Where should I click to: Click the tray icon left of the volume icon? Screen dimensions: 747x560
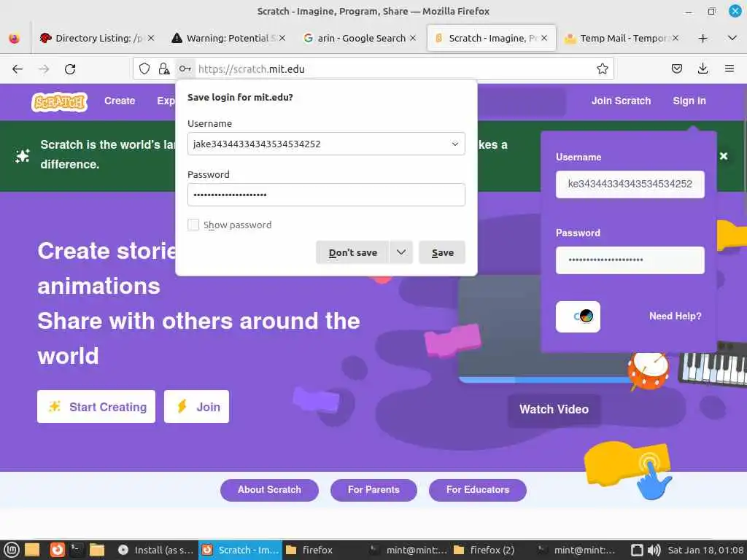[637, 550]
